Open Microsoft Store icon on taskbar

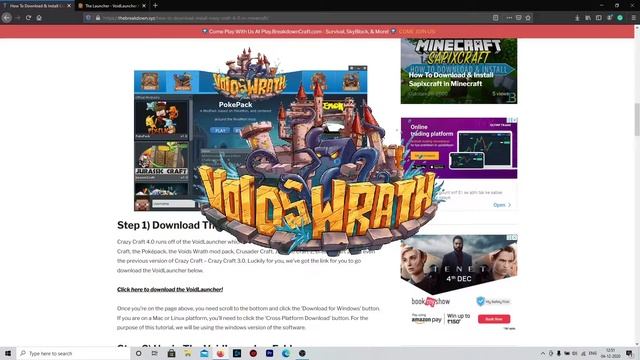click(171, 353)
